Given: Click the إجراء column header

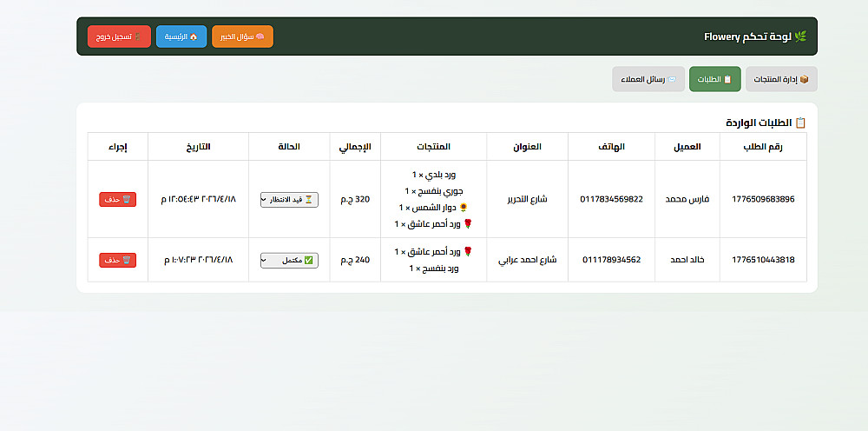Looking at the screenshot, I should coord(117,147).
